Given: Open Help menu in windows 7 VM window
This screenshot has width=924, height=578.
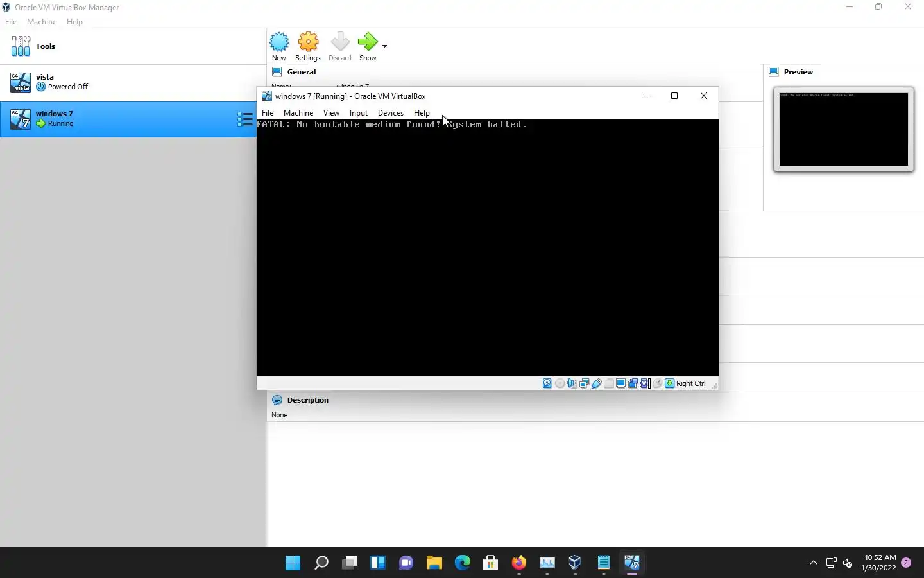Looking at the screenshot, I should pyautogui.click(x=422, y=112).
